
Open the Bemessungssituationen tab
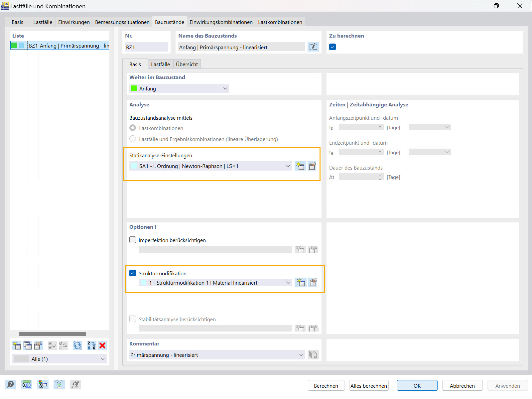(122, 22)
